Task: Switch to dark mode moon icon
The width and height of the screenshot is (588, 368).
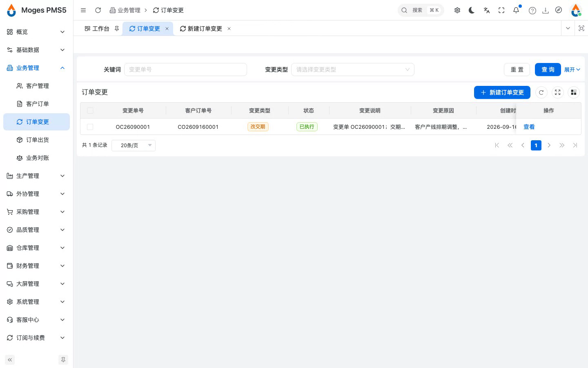Action: click(x=472, y=10)
